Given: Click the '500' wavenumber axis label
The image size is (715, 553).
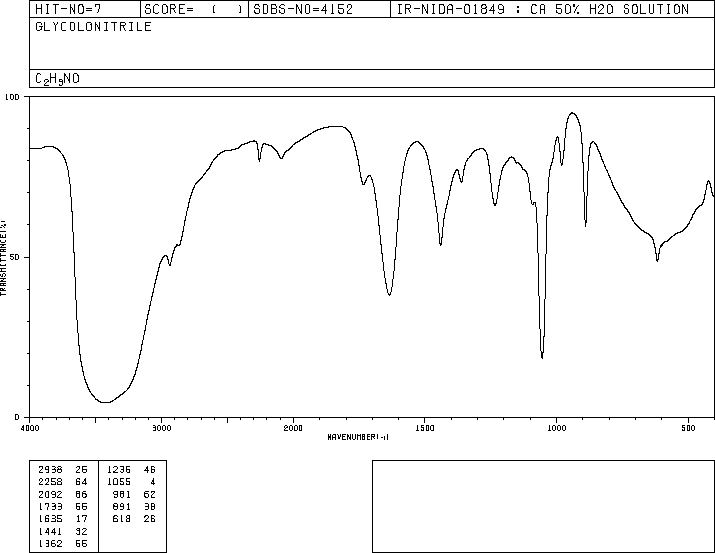Looking at the screenshot, I should pyautogui.click(x=688, y=428).
